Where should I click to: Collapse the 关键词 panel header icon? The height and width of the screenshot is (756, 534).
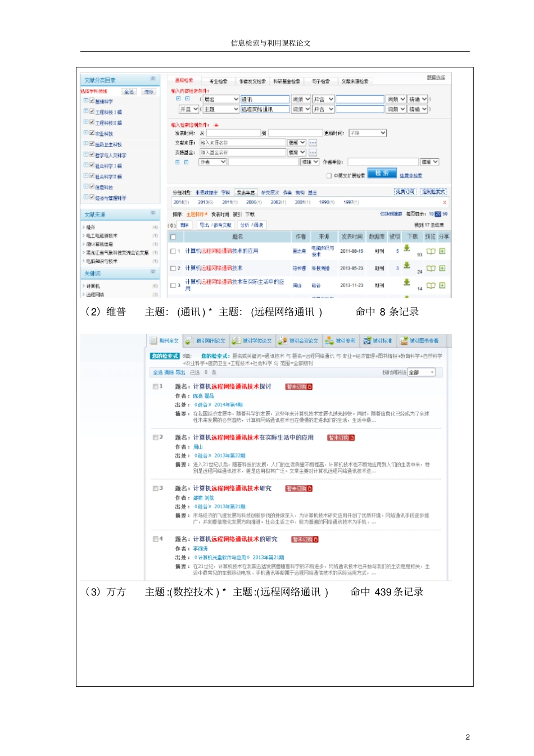point(153,272)
